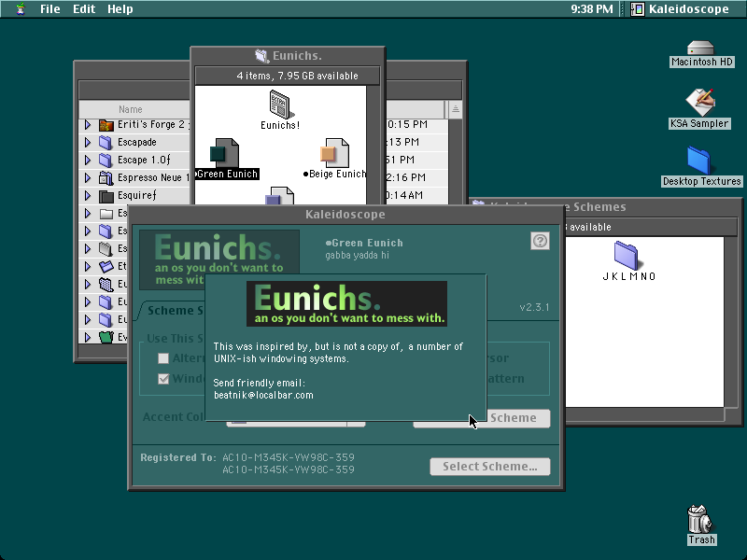This screenshot has height=560, width=747.
Task: Click the menu bar clock showing 9:38 PM
Action: (x=592, y=8)
